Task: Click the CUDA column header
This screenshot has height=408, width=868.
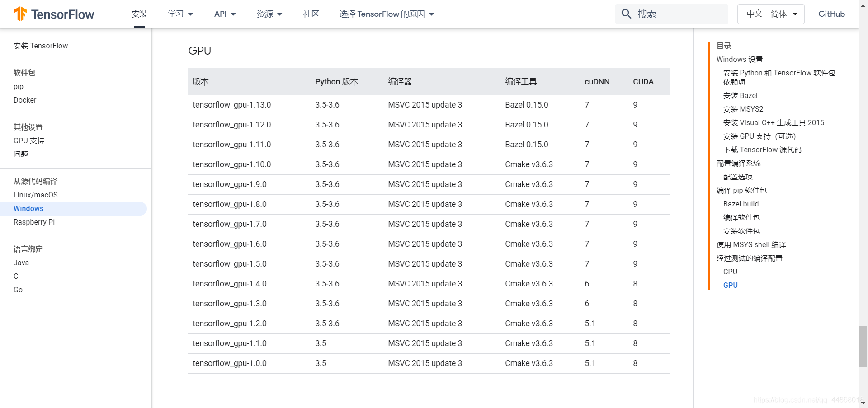Action: tap(643, 82)
